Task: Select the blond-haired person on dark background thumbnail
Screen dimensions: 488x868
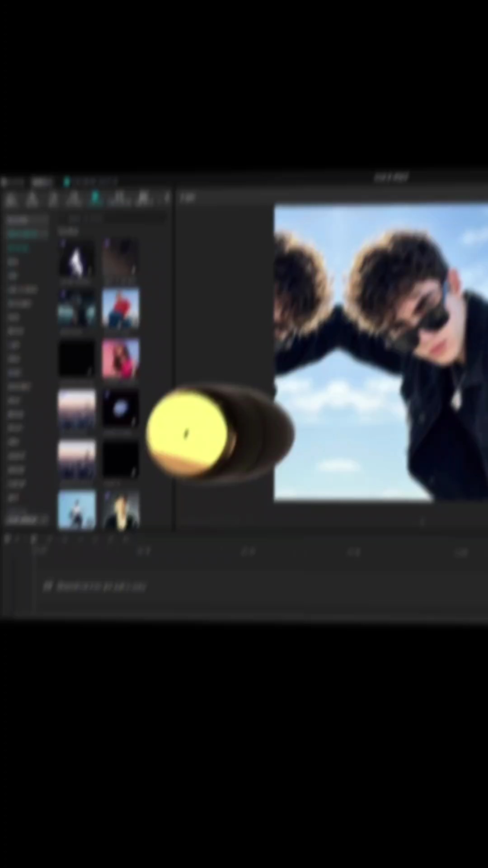Action: 121,509
